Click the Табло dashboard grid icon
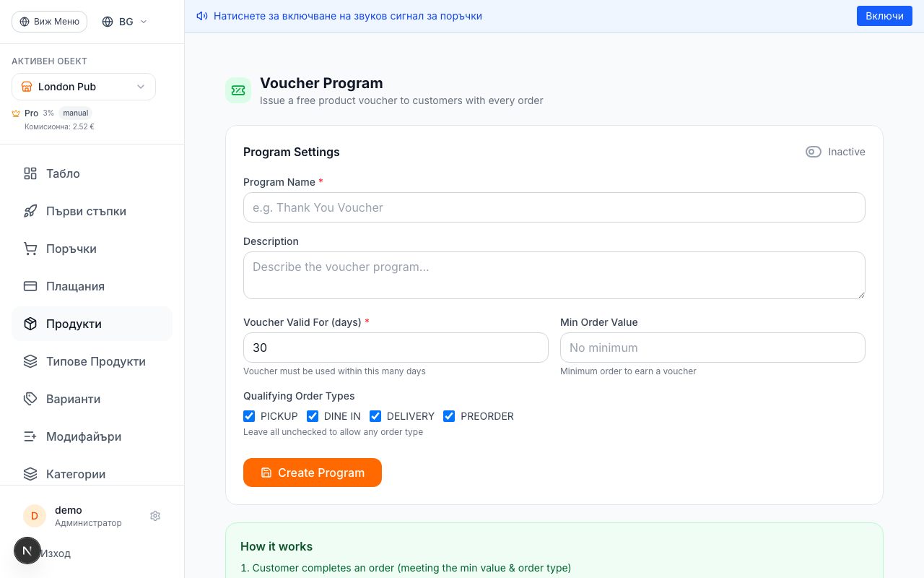 coord(30,173)
